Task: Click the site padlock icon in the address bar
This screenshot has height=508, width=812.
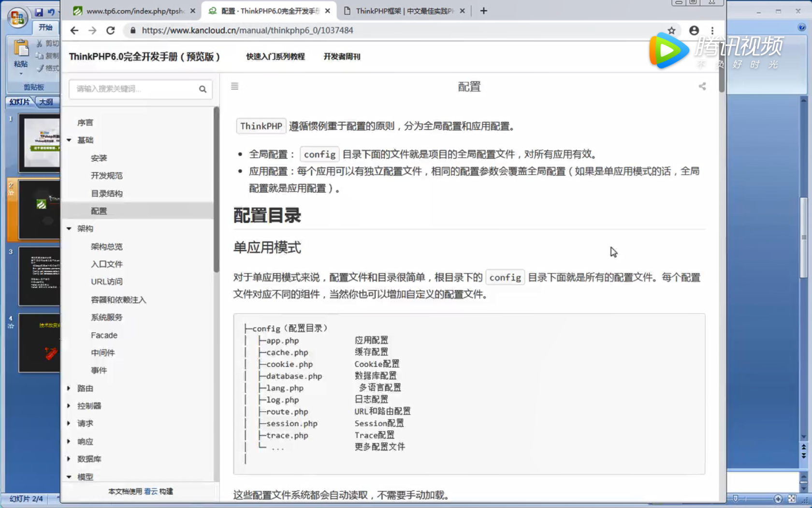Action: tap(132, 30)
